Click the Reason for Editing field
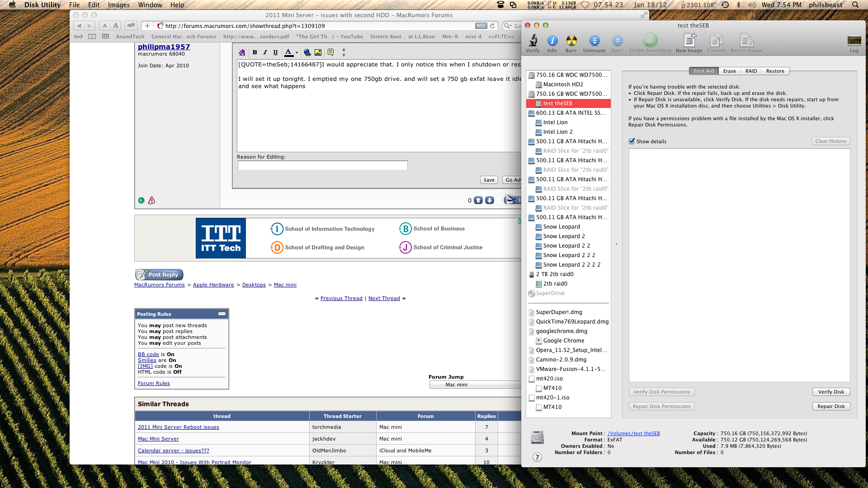868x488 pixels. pyautogui.click(x=322, y=166)
